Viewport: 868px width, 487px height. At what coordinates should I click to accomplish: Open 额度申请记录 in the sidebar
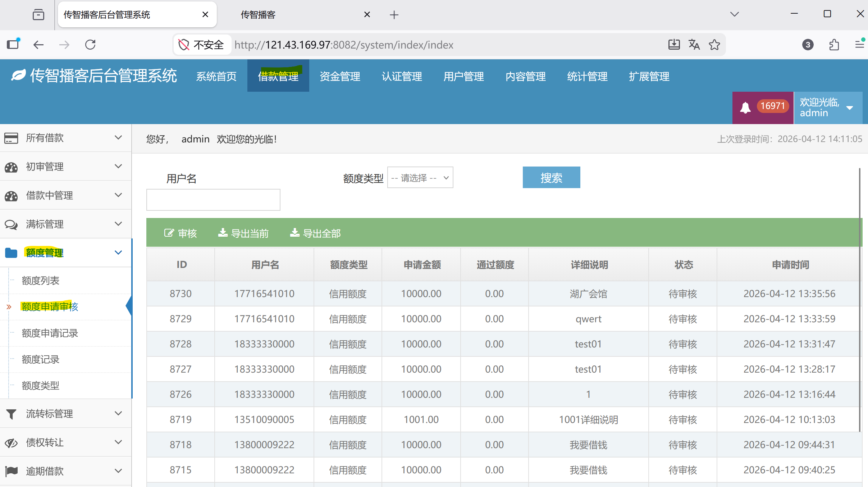tap(50, 333)
